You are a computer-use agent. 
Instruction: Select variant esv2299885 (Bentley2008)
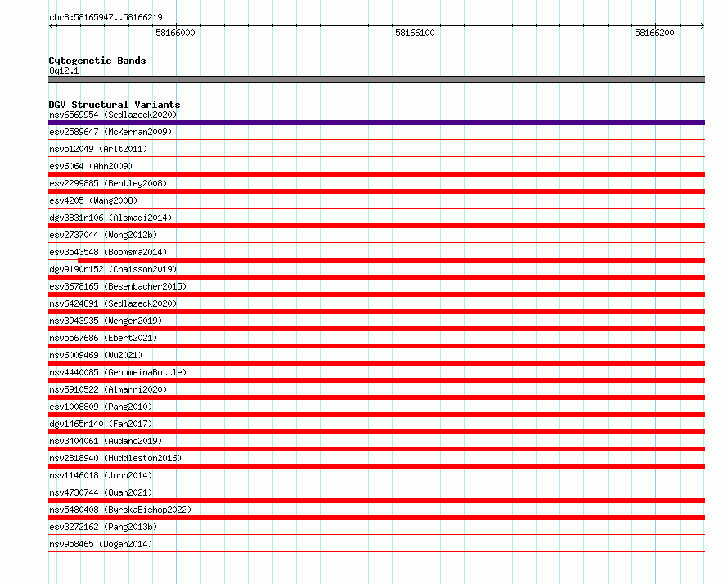tap(108, 183)
